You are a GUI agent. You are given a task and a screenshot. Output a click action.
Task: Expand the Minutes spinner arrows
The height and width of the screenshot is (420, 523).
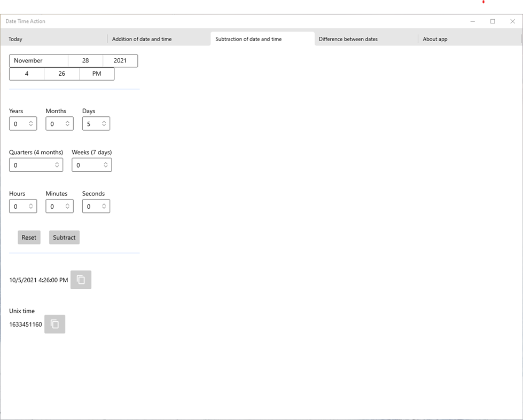[67, 207]
